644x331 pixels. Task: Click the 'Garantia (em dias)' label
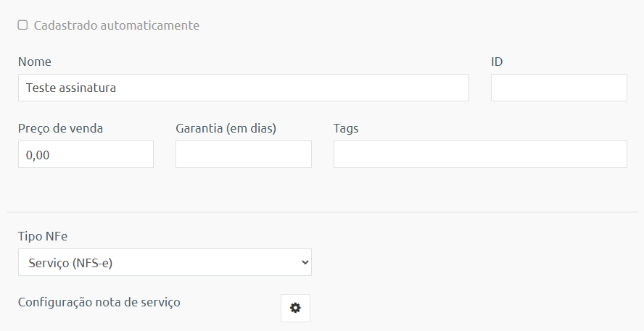226,128
